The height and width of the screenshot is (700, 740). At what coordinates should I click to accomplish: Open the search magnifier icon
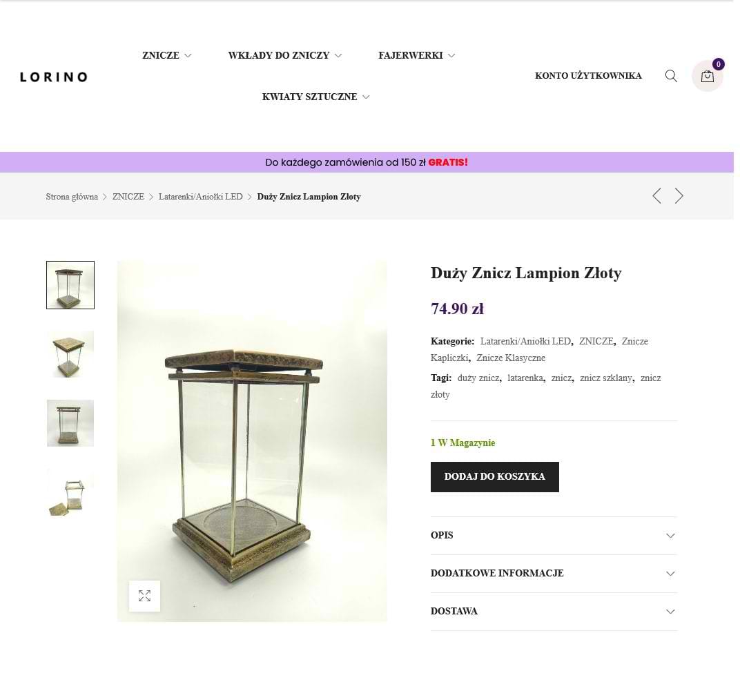(x=671, y=76)
